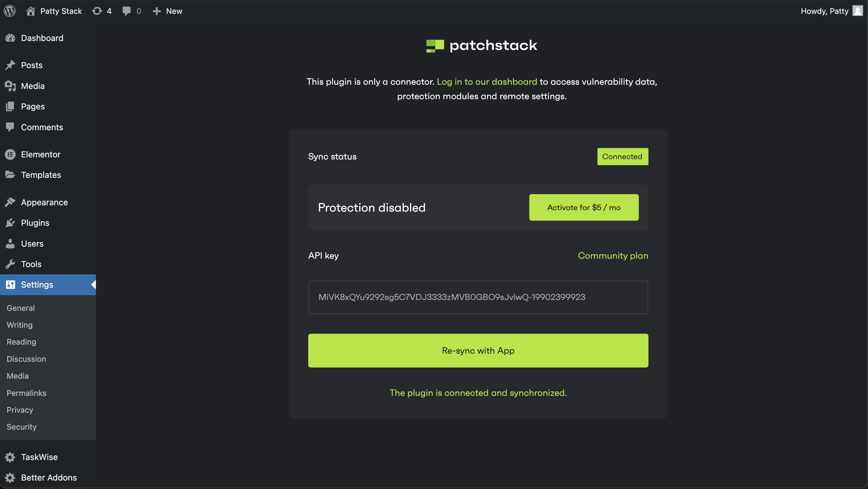Click into the API key input field

point(478,297)
